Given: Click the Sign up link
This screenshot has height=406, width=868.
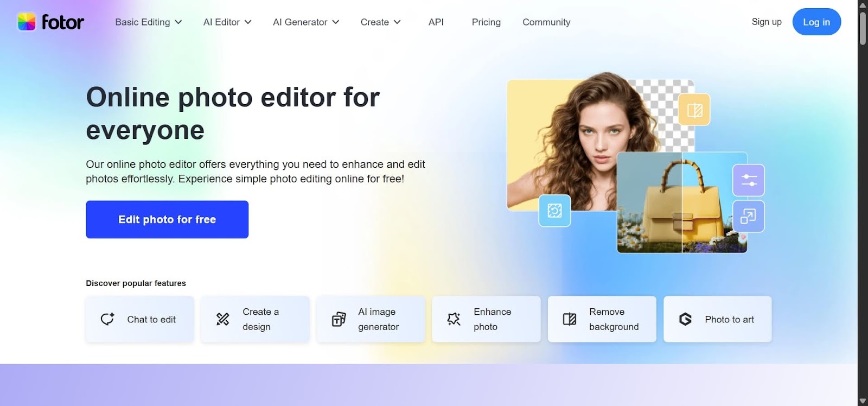Looking at the screenshot, I should [767, 22].
